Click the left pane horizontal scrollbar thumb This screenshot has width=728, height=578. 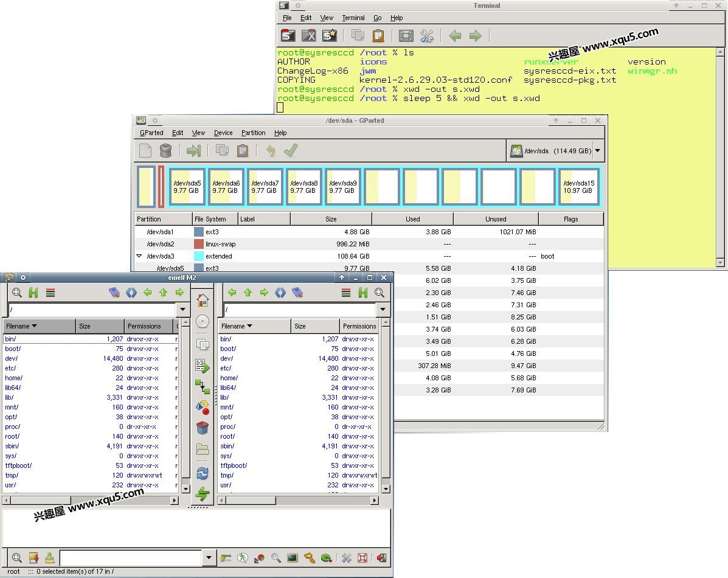click(40, 500)
